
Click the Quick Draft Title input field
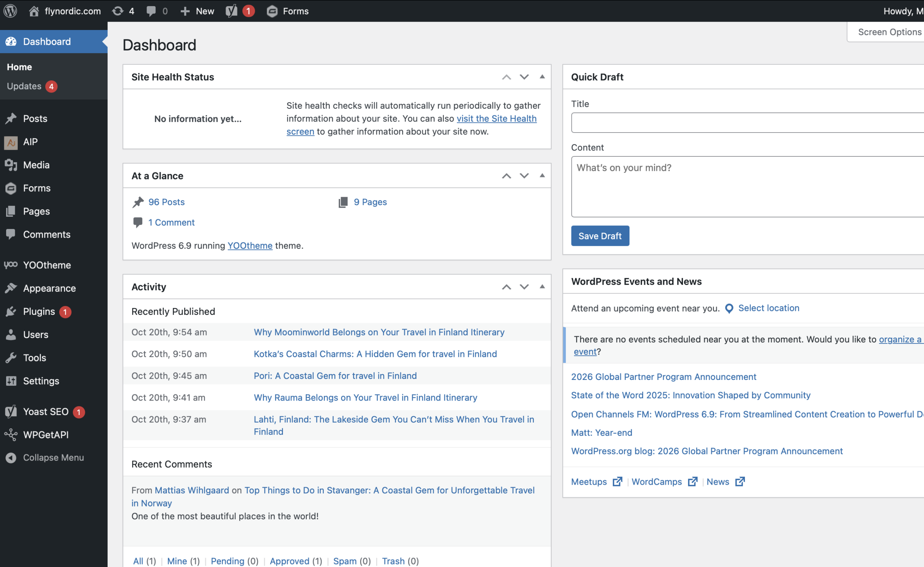pos(746,123)
